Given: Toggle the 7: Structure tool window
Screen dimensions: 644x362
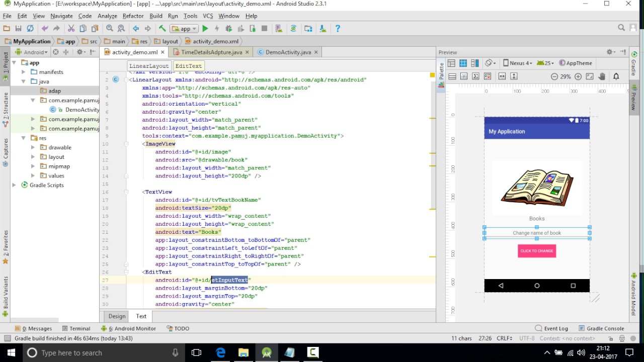Looking at the screenshot, I should point(6,110).
